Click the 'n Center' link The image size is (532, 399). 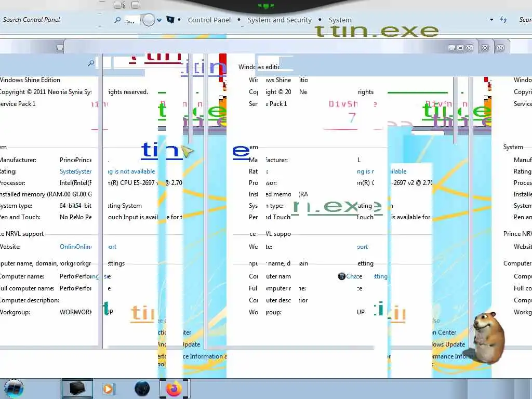(x=445, y=332)
